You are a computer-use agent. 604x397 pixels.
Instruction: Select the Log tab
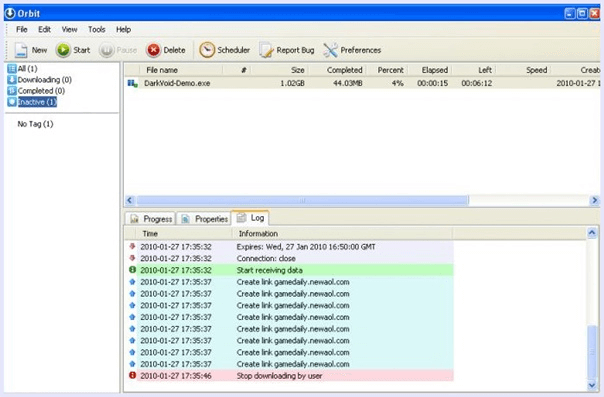tap(250, 218)
